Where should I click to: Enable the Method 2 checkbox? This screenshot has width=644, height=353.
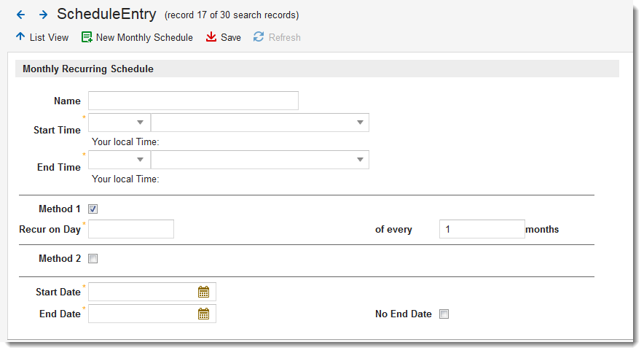pos(93,258)
